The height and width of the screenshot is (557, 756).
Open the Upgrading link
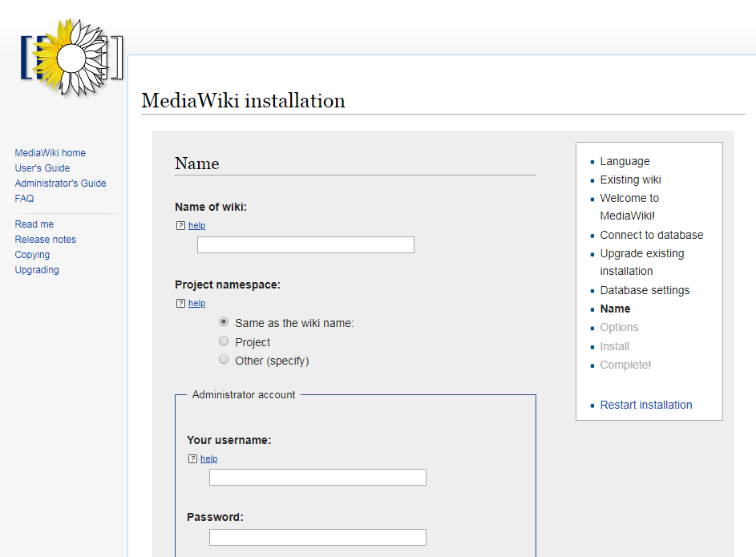point(37,270)
